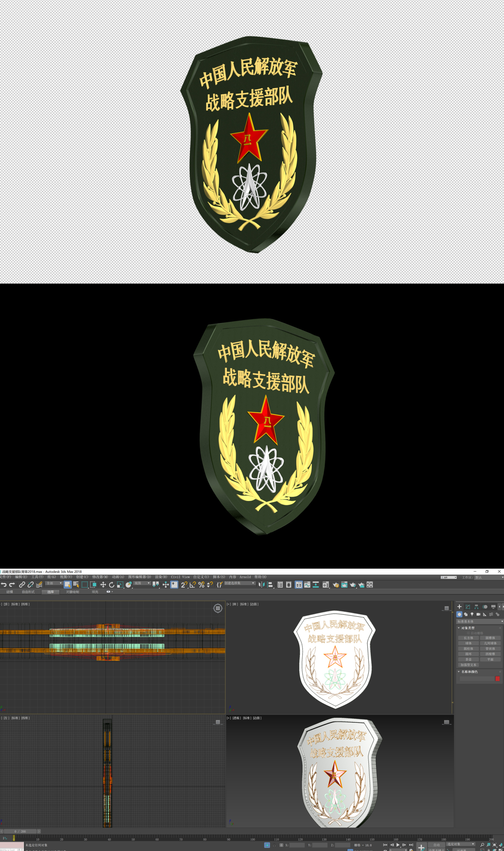
Task: Toggle the Scene Explorer
Action: [x=280, y=584]
